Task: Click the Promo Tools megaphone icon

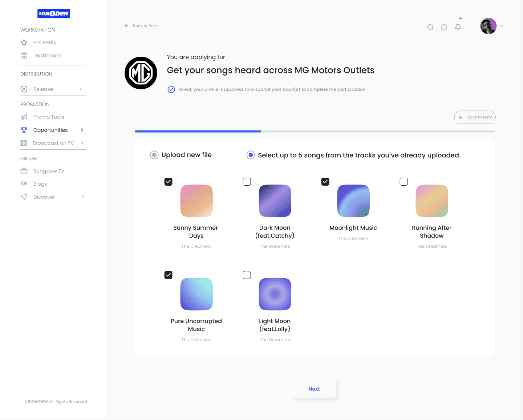Action: click(24, 117)
